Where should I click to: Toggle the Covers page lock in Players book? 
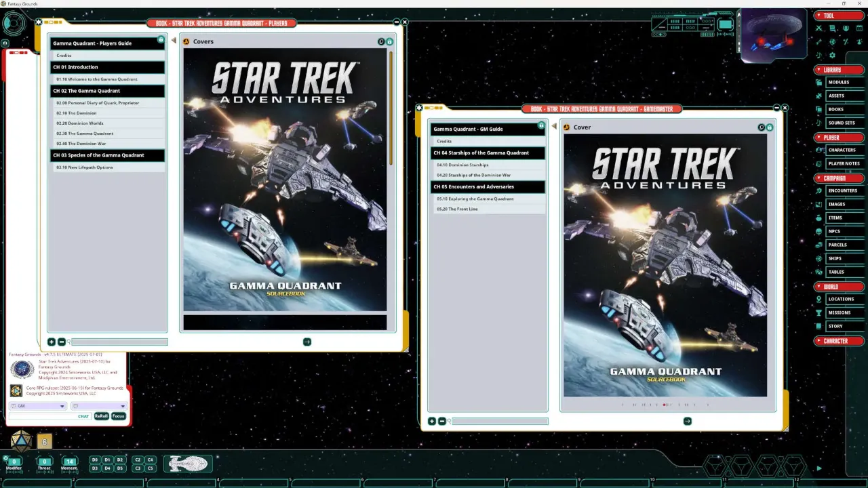click(390, 42)
